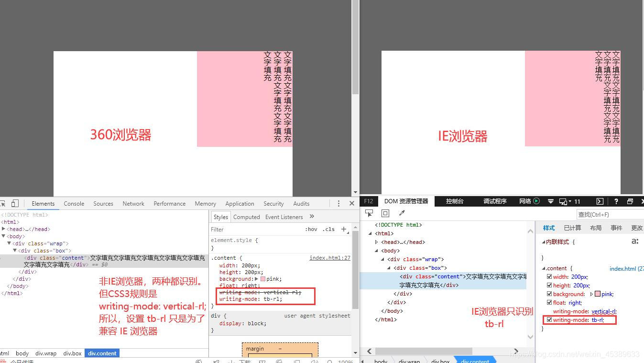Open the IE console drawer icon

pos(600,201)
